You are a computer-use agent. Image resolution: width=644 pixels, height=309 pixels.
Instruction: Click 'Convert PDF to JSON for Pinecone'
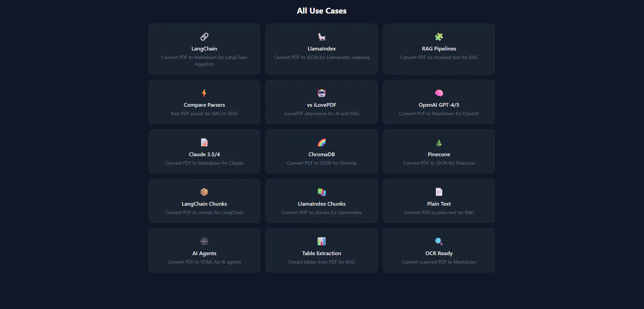(x=439, y=163)
